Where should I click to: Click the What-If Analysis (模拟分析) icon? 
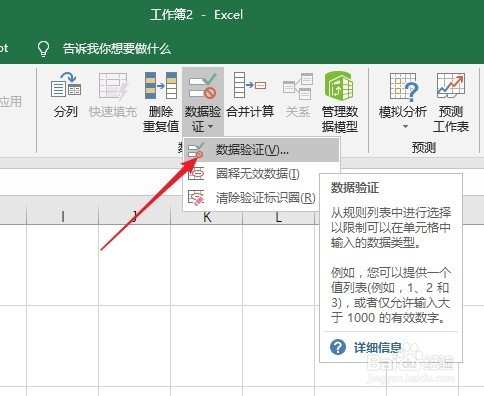tap(403, 87)
